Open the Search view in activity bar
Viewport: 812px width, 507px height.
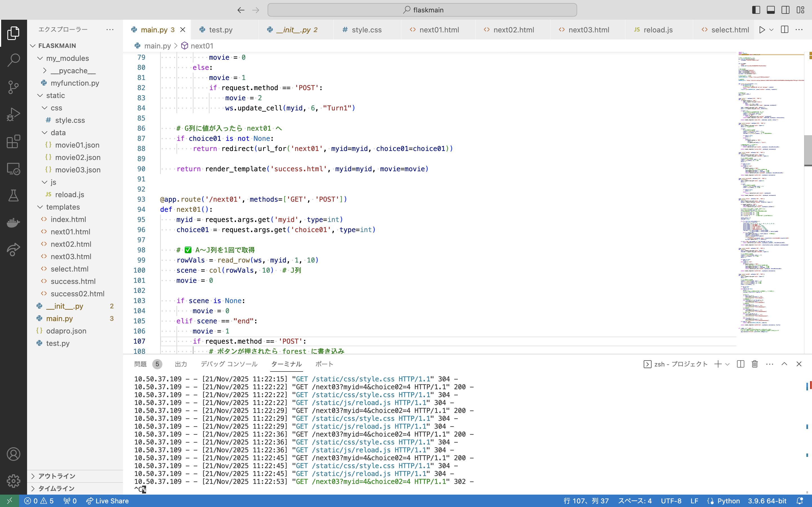click(x=14, y=60)
